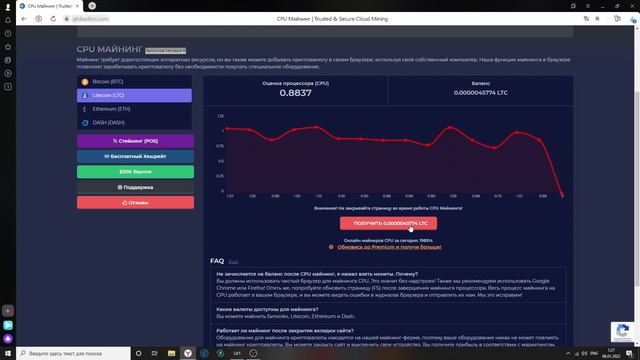The image size is (640, 360).
Task: Click the CPU rating value 0.8837
Action: [x=296, y=93]
